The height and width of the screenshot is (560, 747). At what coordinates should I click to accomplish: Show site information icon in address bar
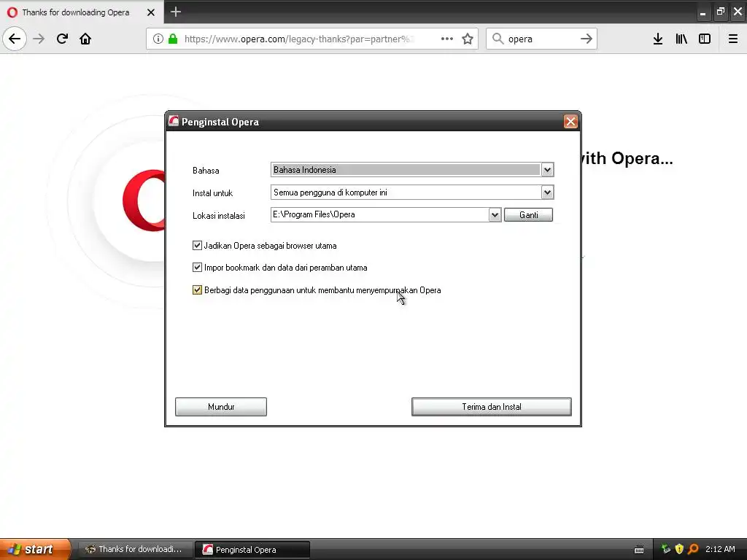158,39
